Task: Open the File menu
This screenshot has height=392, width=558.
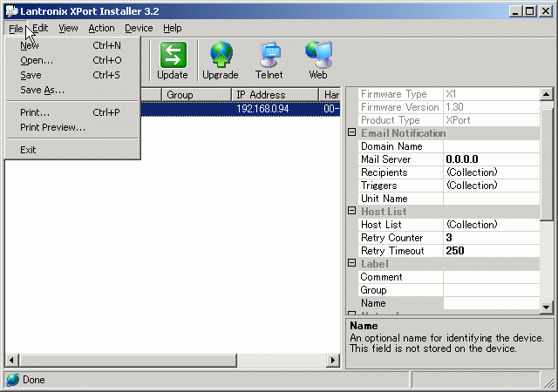Action: click(x=16, y=28)
